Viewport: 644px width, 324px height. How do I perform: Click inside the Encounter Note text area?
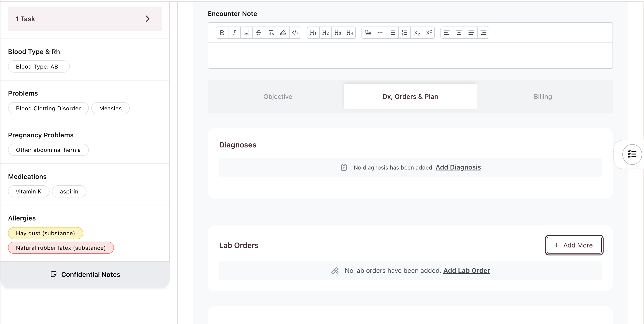(410, 55)
